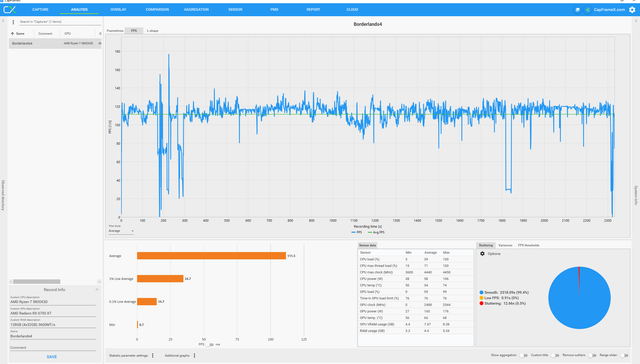This screenshot has width=640, height=364.
Task: Select the Stuttering tab
Action: 486,245
